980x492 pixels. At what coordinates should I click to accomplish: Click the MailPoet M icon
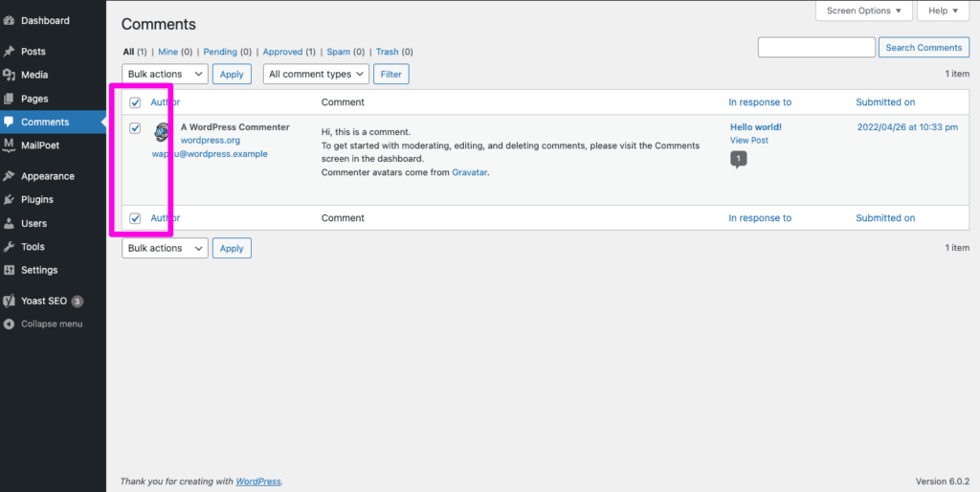pos(9,145)
